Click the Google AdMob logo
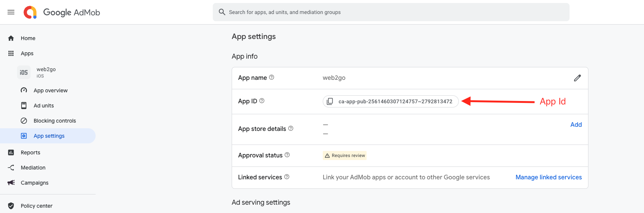The width and height of the screenshot is (644, 213). [62, 12]
